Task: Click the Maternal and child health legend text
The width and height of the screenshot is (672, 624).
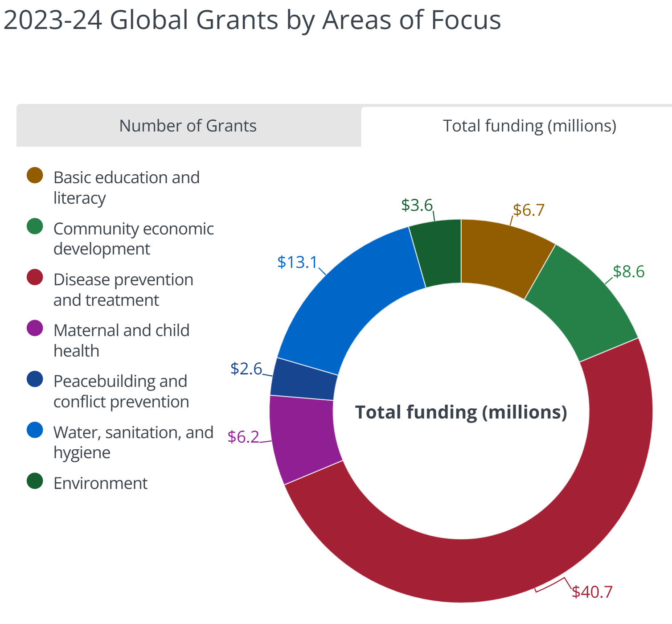Action: 121,341
